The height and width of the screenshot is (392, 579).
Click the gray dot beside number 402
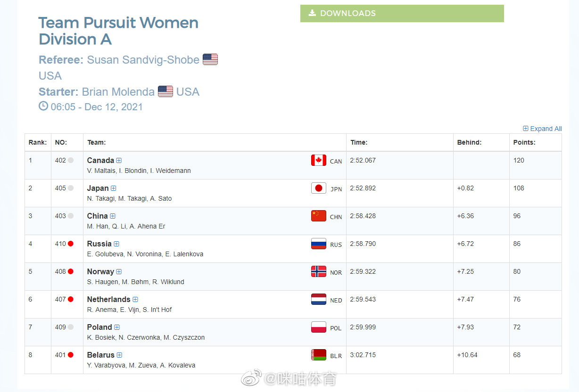click(71, 160)
